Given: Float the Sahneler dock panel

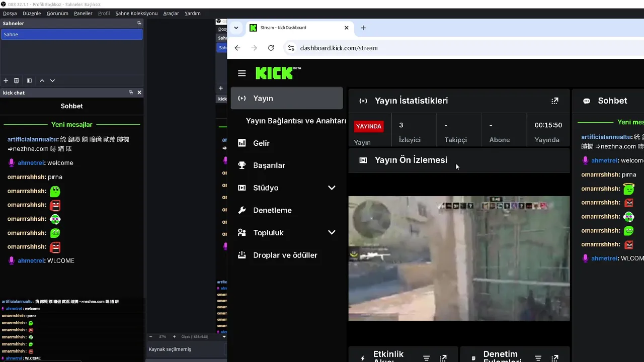Looking at the screenshot, I should [x=139, y=23].
